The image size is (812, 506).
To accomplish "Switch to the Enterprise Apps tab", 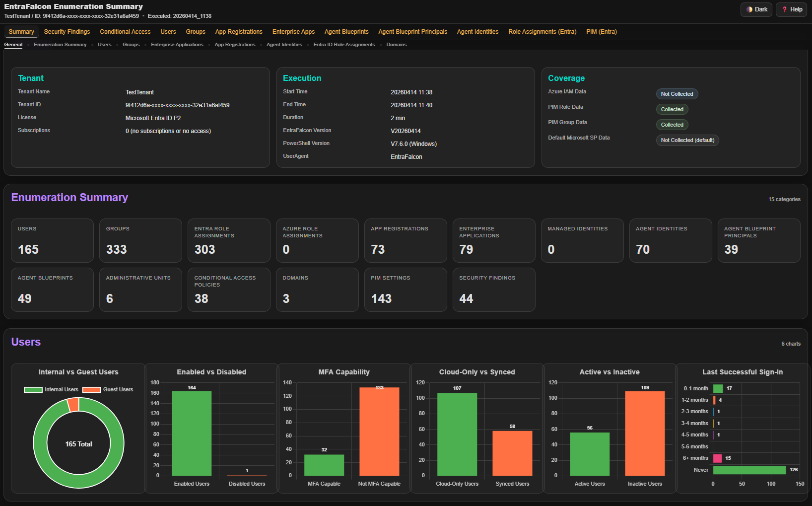I will click(293, 32).
